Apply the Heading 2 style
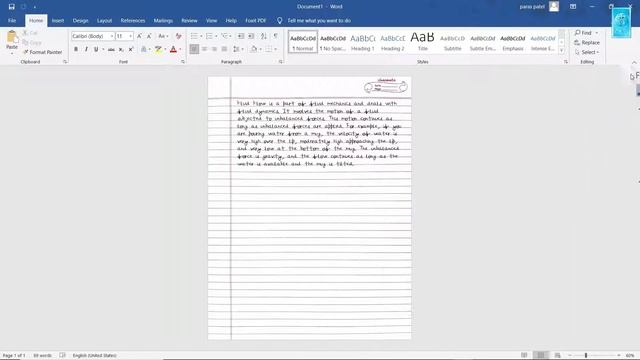The height and width of the screenshot is (360, 640). [x=392, y=42]
